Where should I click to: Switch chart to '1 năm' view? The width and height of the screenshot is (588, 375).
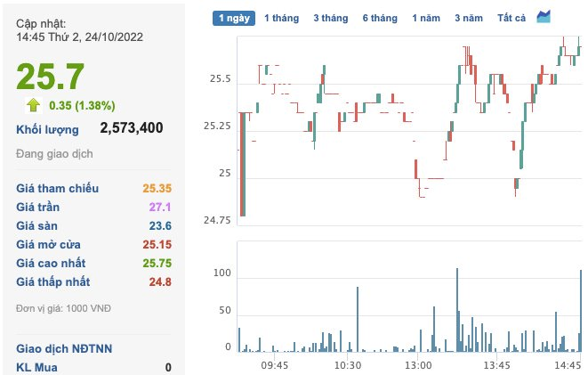tap(427, 18)
